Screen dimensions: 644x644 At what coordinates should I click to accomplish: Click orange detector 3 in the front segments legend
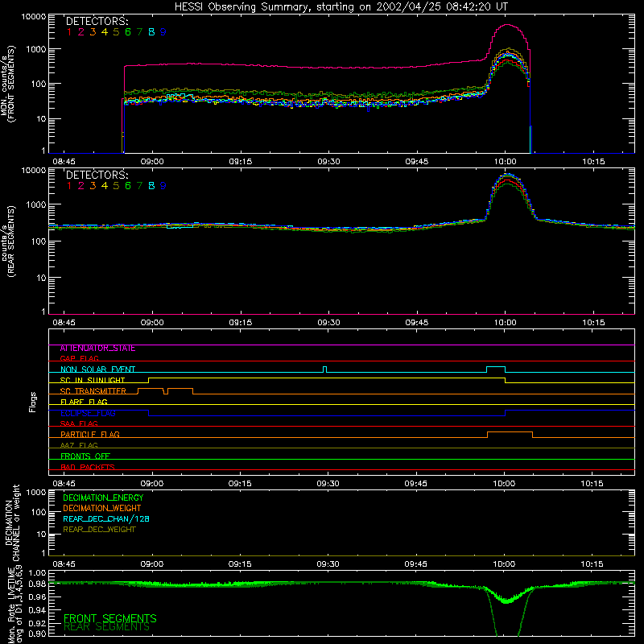(x=93, y=32)
